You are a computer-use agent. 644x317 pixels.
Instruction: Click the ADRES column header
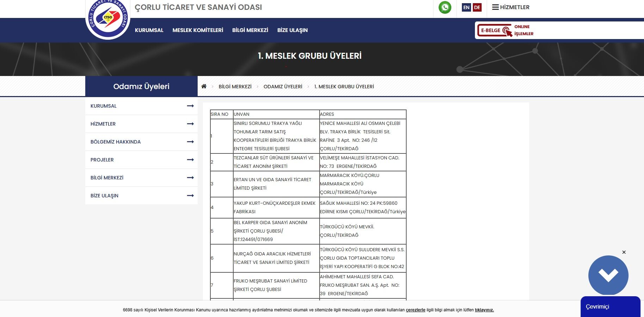pos(363,114)
